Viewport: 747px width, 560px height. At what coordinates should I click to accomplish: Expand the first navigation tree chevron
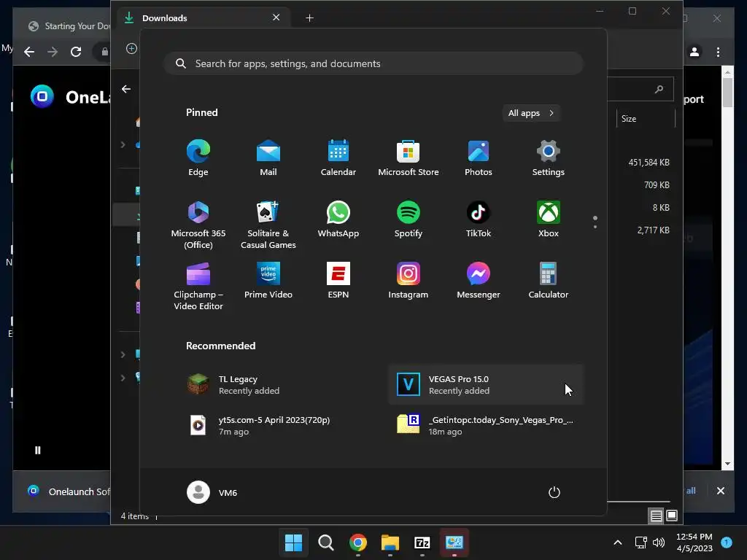(x=123, y=145)
